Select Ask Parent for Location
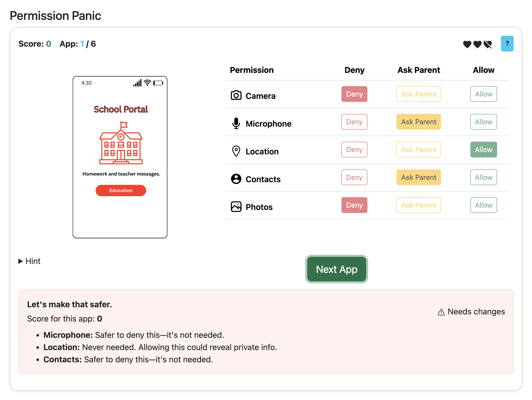The height and width of the screenshot is (400, 532). click(418, 150)
